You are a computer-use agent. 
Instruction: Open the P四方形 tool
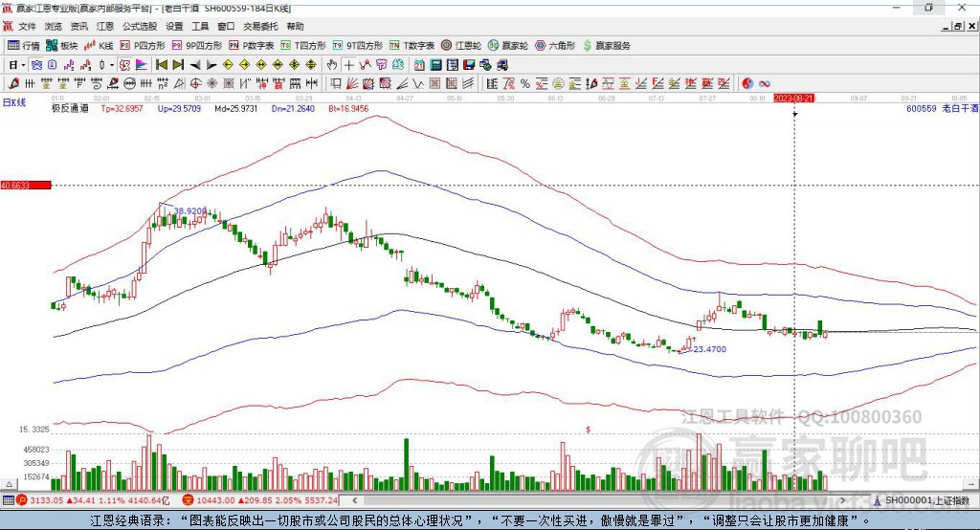pyautogui.click(x=143, y=46)
